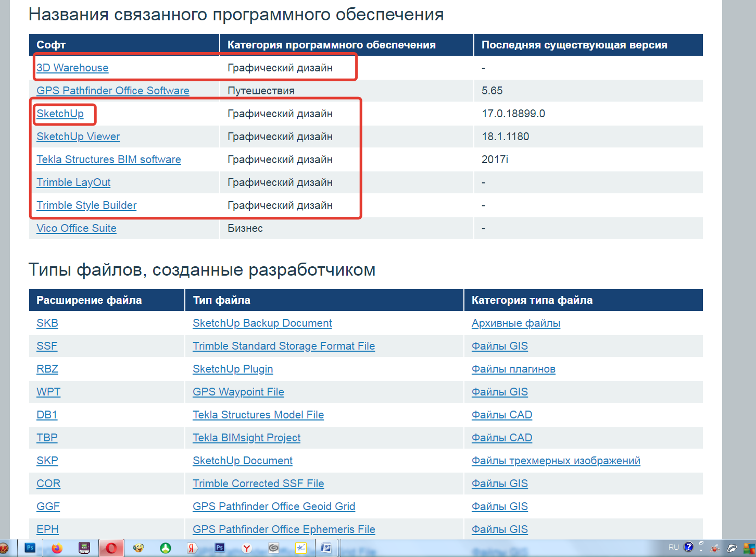Open GPS Pathfinder Office Geoid Grid link
The width and height of the screenshot is (756, 557).
tap(274, 506)
